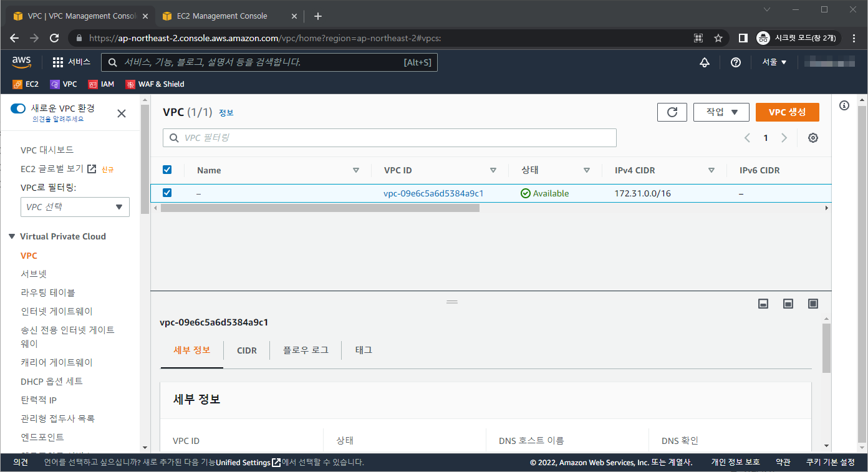Bookmark this page with star icon
This screenshot has height=472, width=868.
point(718,38)
